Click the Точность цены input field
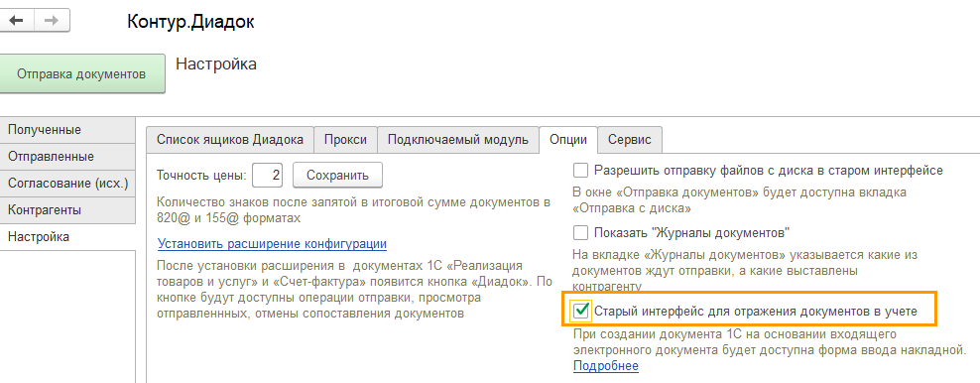 268,175
